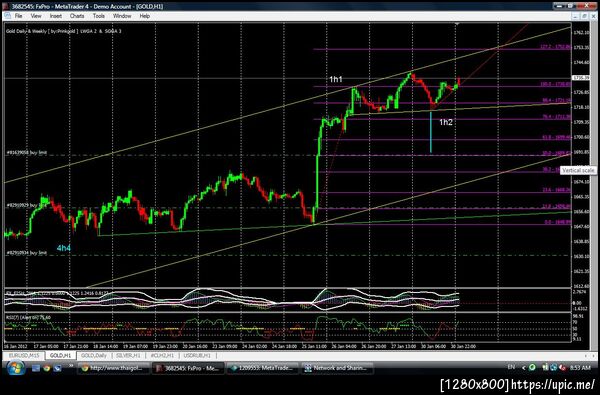The image size is (600, 395).
Task: Click the 1762.10 price on vertical scale
Action: [581, 33]
